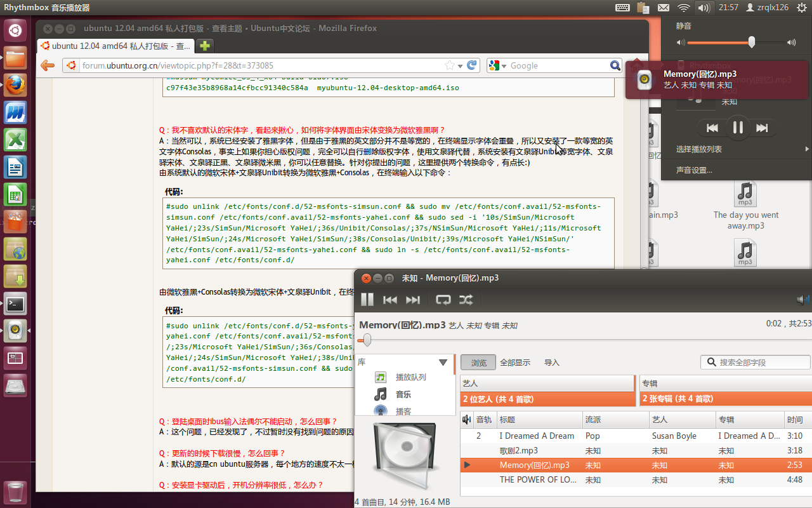This screenshot has width=812, height=508.
Task: Sort by 流派 column header
Action: pyautogui.click(x=615, y=420)
